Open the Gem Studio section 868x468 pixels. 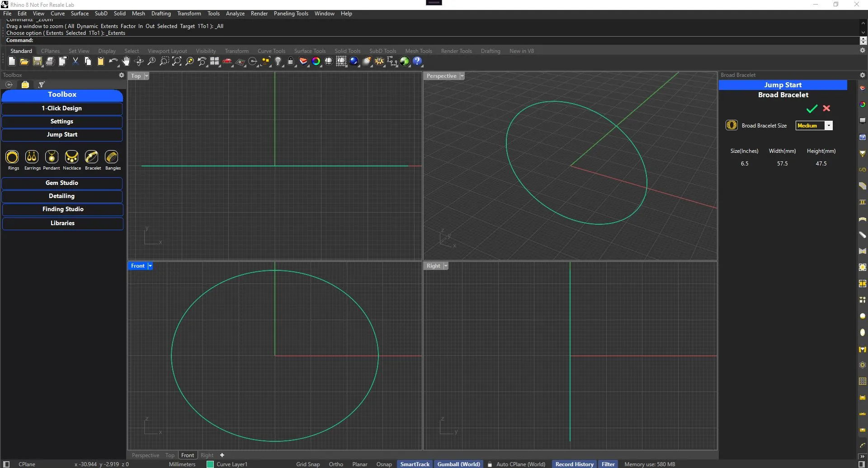pos(62,183)
